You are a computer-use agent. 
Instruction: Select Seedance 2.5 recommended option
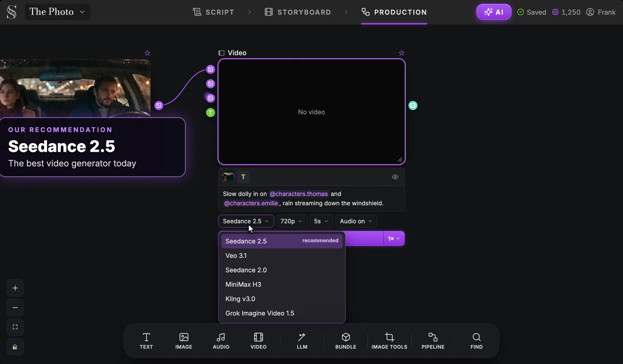(x=282, y=241)
